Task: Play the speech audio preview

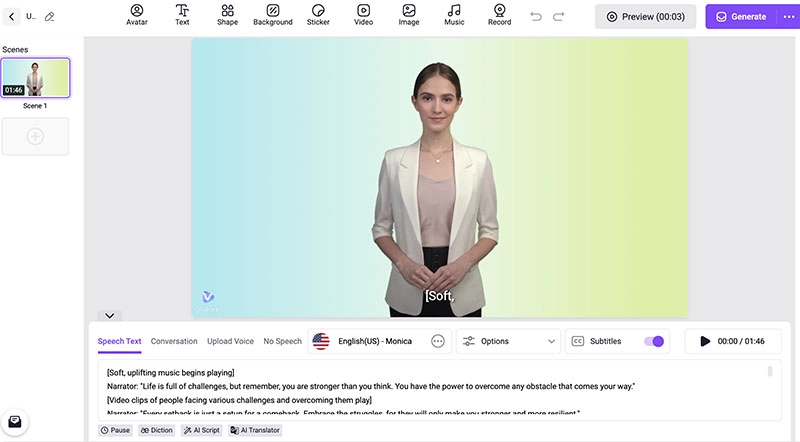Action: click(x=705, y=341)
